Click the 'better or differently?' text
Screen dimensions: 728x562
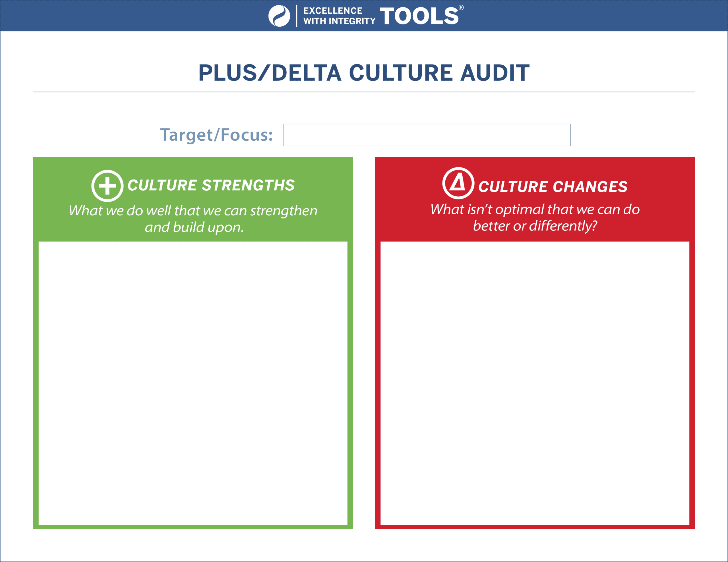click(535, 226)
